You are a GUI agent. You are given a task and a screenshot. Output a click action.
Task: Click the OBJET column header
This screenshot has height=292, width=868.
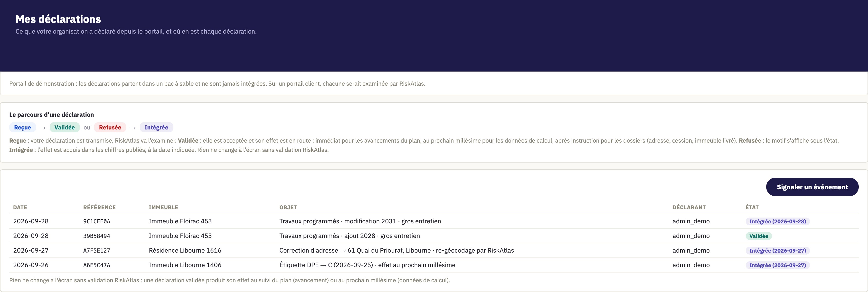288,208
